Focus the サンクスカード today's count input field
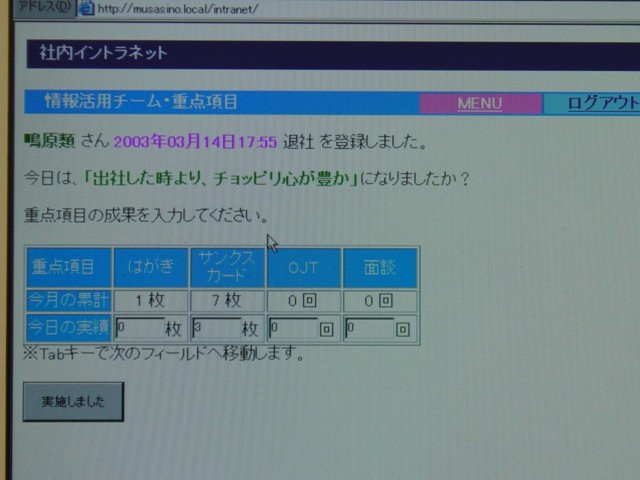This screenshot has height=480, width=640. [216, 328]
